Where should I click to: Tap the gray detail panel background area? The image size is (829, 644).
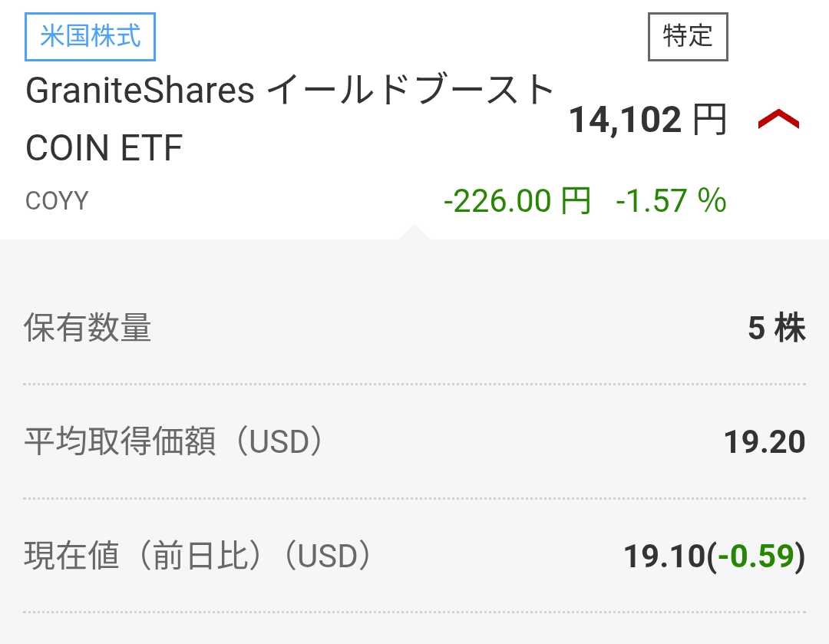click(414, 269)
